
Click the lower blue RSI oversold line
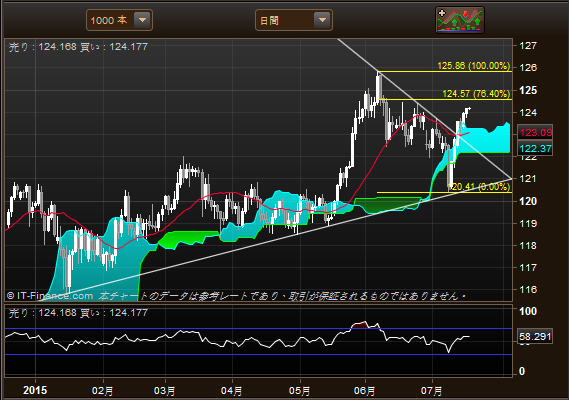[x=258, y=355]
